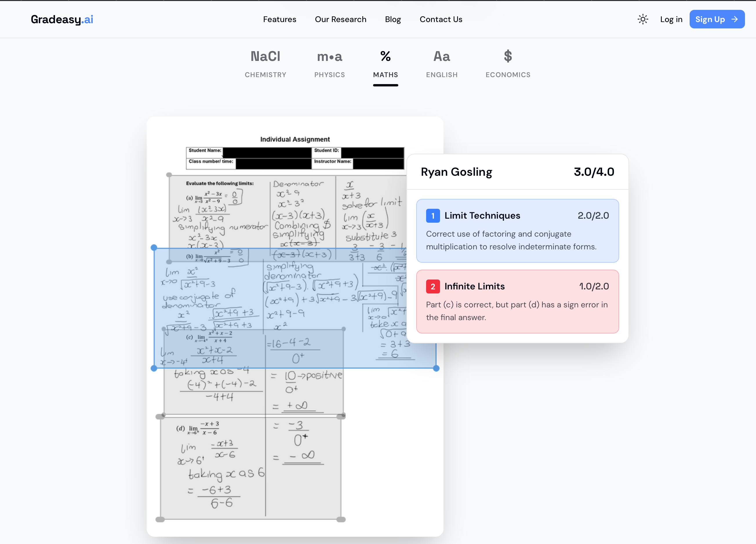Open the Our Research page

[x=340, y=19]
